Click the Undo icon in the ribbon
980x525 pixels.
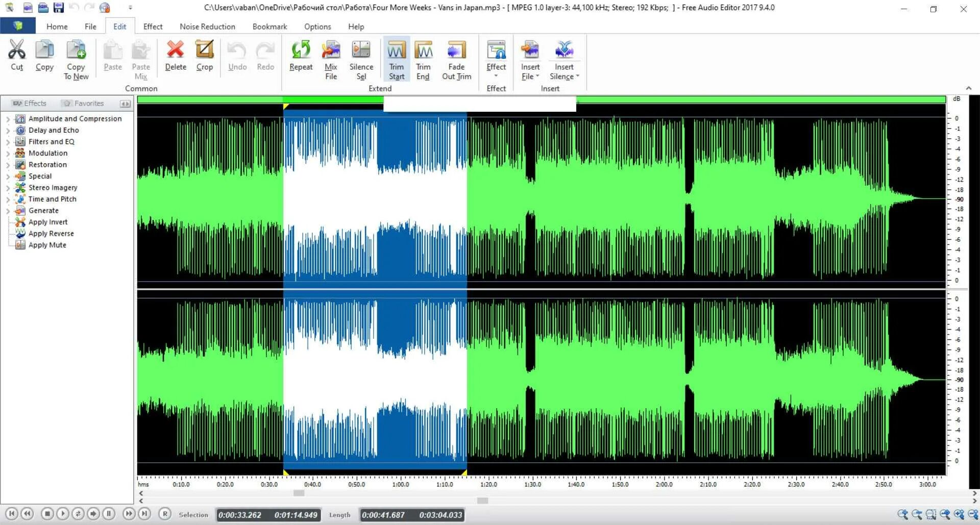(x=237, y=55)
